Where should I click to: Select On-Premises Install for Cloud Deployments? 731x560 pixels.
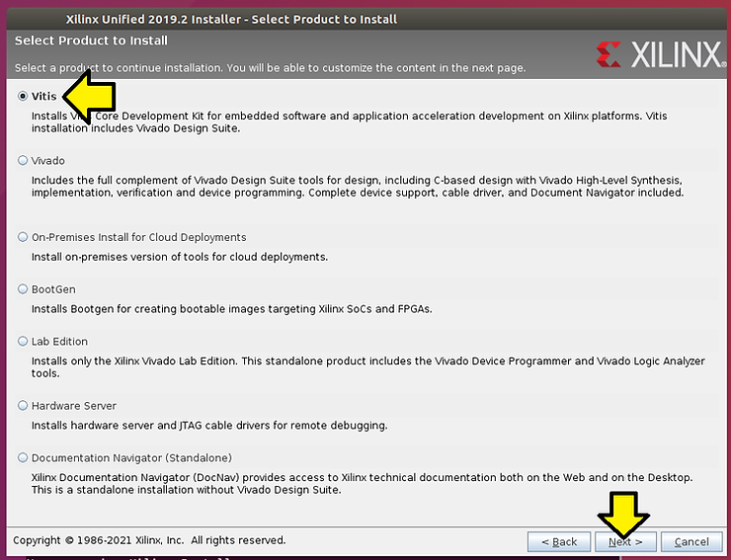pos(23,237)
